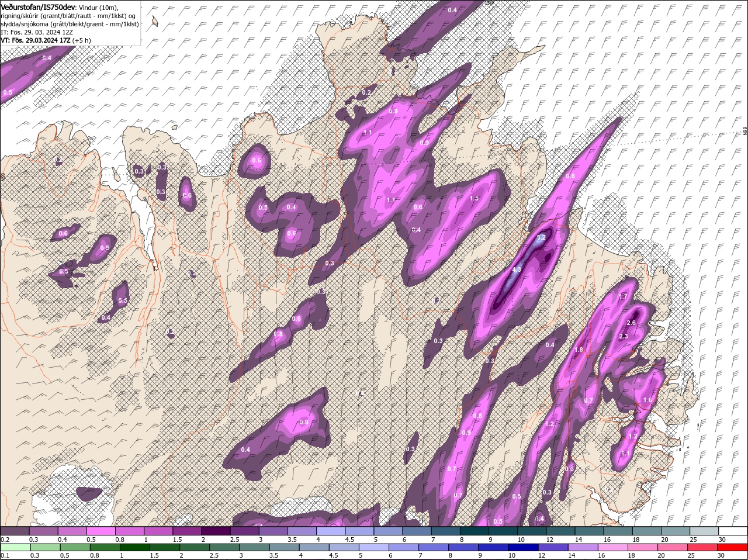Image resolution: width=748 pixels, height=560 pixels.
Task: Pick the lower legend swatch between 0.1 and 0.3
Action: click(15, 547)
